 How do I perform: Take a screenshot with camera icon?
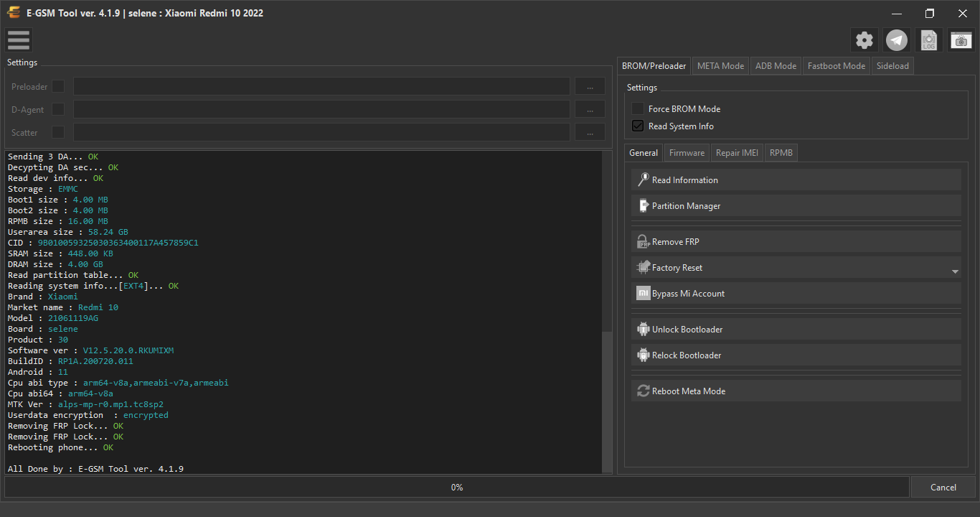pos(961,40)
